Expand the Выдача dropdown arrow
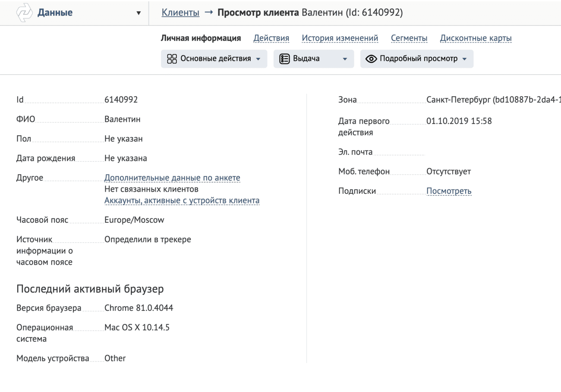The image size is (561, 392). pos(345,59)
